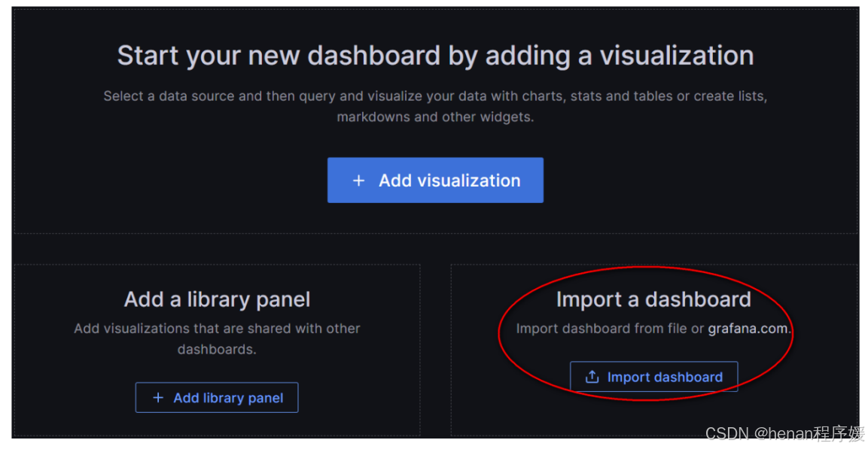Click the plus icon on Add library panel
868x449 pixels.
pos(158,398)
